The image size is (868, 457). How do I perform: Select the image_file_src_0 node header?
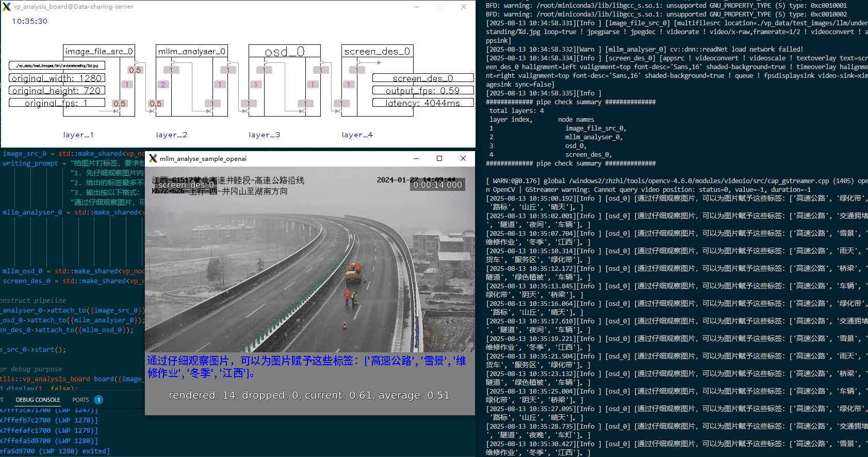click(x=99, y=51)
